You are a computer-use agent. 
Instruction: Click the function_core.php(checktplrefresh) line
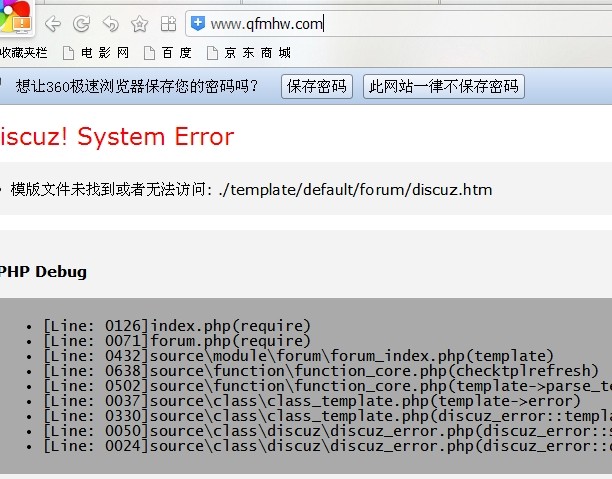[321, 371]
